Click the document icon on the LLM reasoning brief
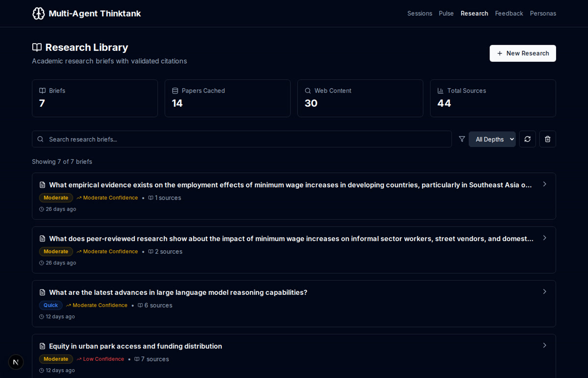The image size is (588, 378). coord(42,292)
